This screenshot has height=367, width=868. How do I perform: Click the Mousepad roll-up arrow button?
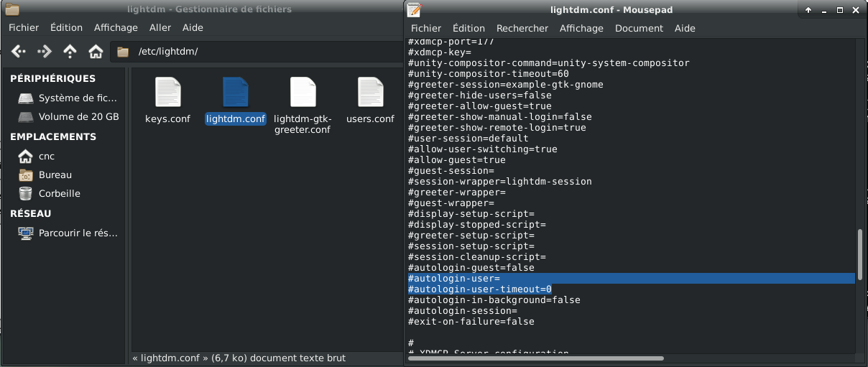coord(808,10)
